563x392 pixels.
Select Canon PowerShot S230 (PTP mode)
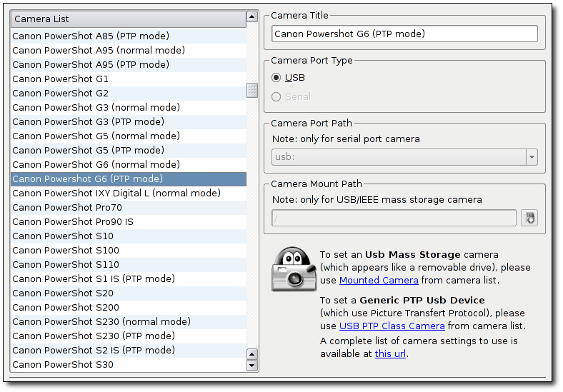[129, 336]
